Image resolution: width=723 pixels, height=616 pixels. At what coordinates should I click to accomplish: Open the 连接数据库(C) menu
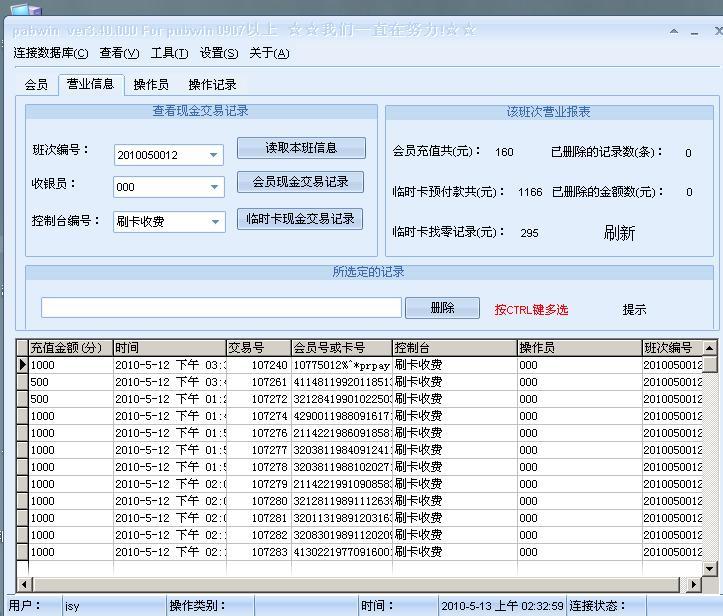pyautogui.click(x=51, y=53)
